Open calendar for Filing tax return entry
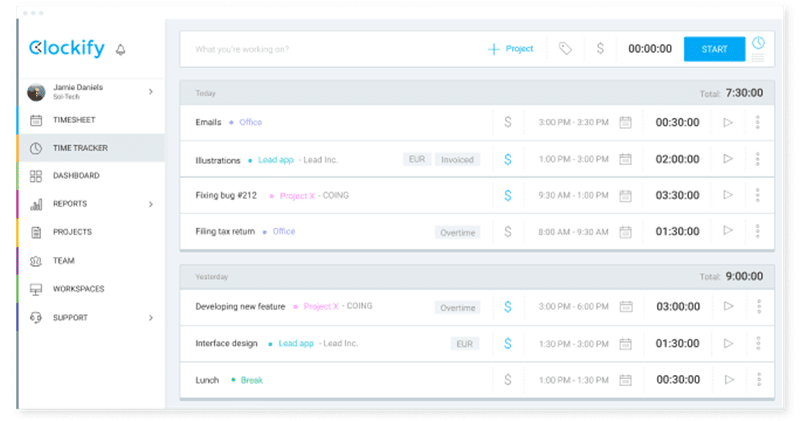 626,232
